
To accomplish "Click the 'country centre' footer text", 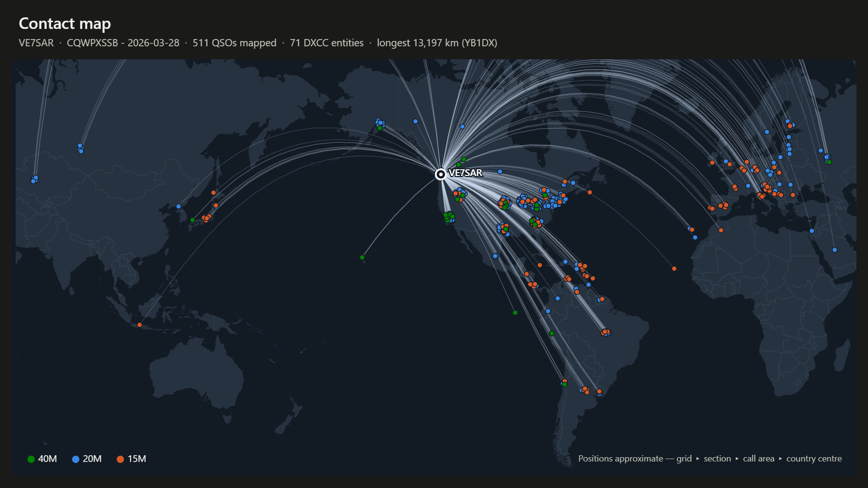I will click(814, 459).
